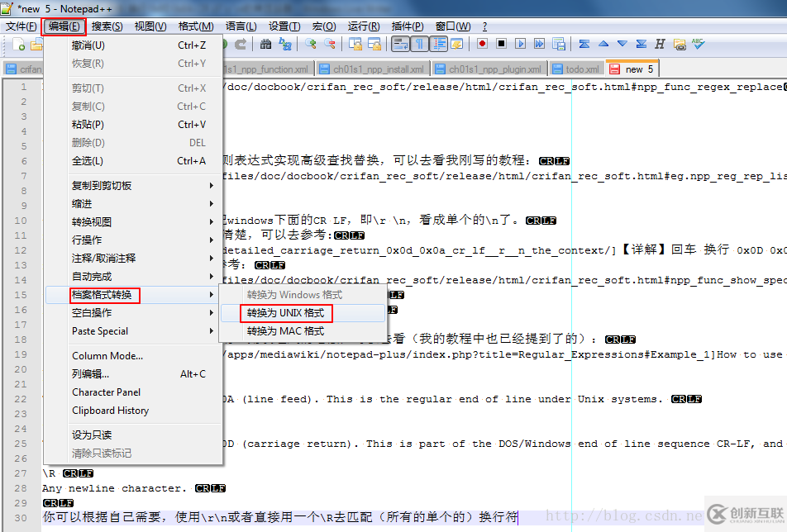Open Find with the binoculars icon
The height and width of the screenshot is (532, 787).
[265, 44]
